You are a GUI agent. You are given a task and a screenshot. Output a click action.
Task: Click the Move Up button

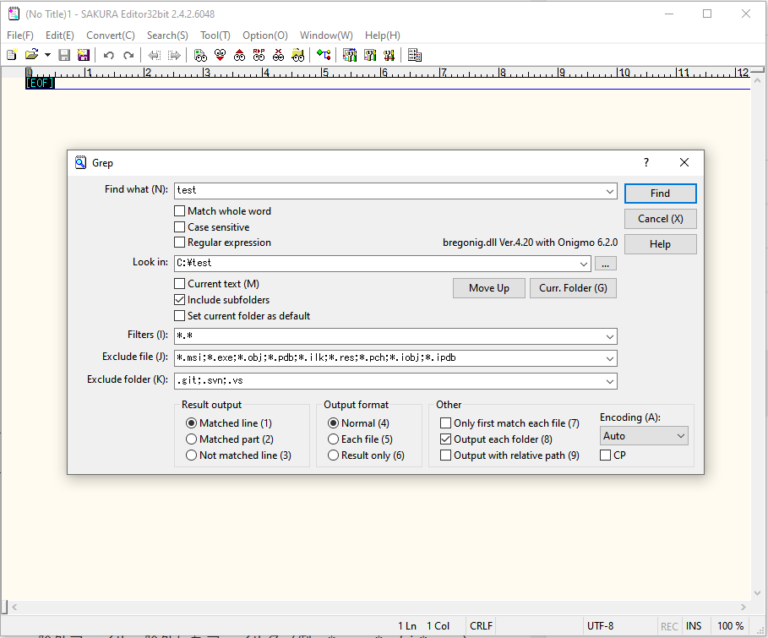(x=489, y=288)
